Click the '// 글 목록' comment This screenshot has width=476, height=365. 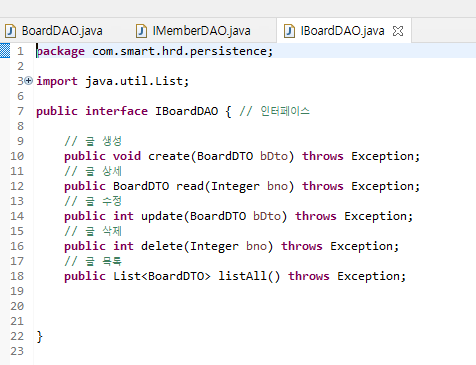point(93,261)
